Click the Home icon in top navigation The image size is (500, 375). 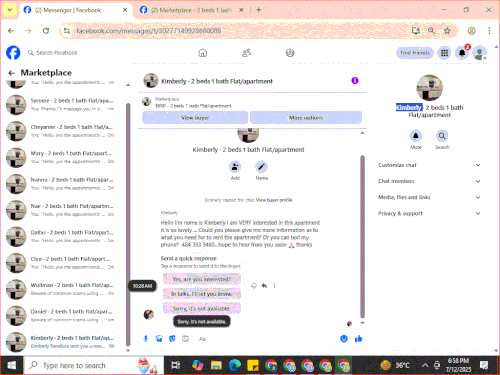click(203, 53)
